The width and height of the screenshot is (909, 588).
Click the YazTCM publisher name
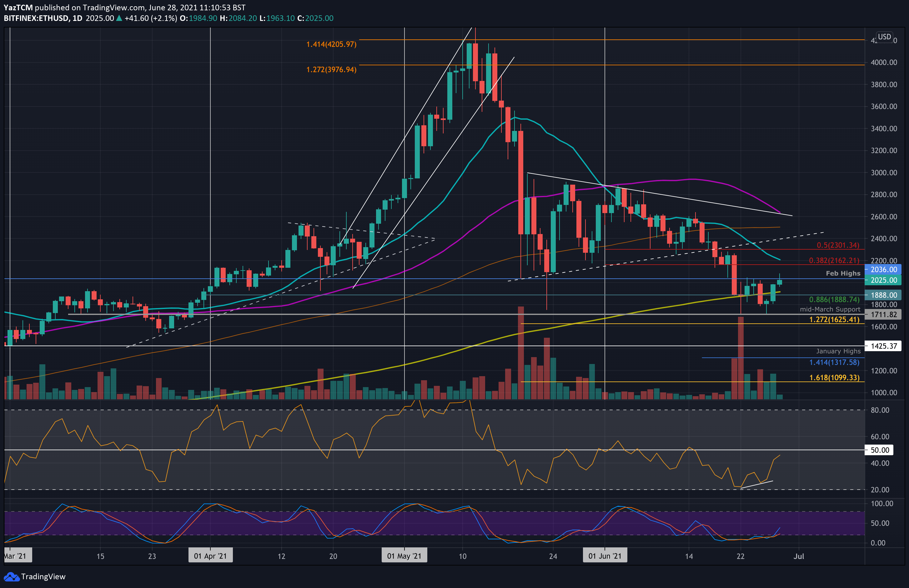tap(18, 7)
